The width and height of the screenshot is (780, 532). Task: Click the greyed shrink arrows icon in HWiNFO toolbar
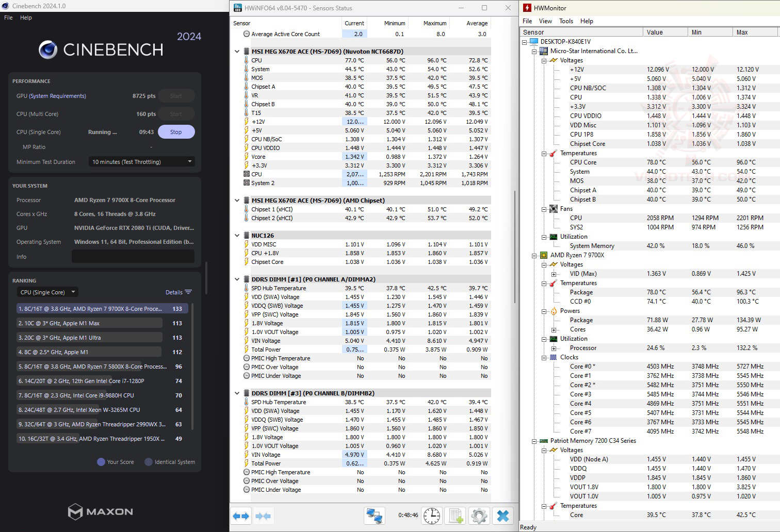pos(263,516)
